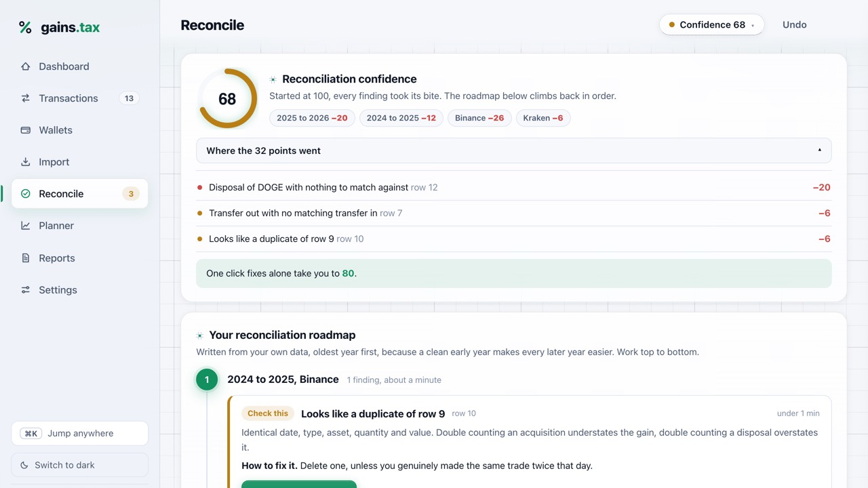The image size is (868, 488).
Task: Click the moon icon beside Switch to dark
Action: [24, 465]
